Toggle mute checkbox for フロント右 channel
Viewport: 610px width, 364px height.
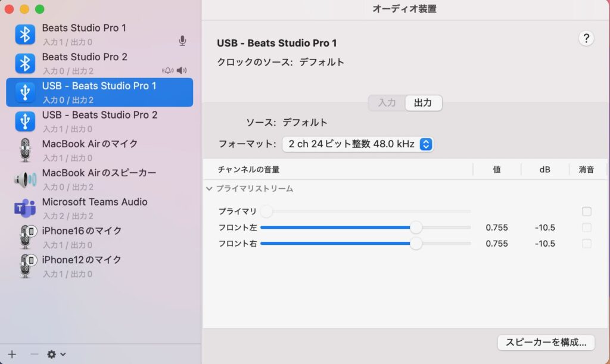pos(587,244)
